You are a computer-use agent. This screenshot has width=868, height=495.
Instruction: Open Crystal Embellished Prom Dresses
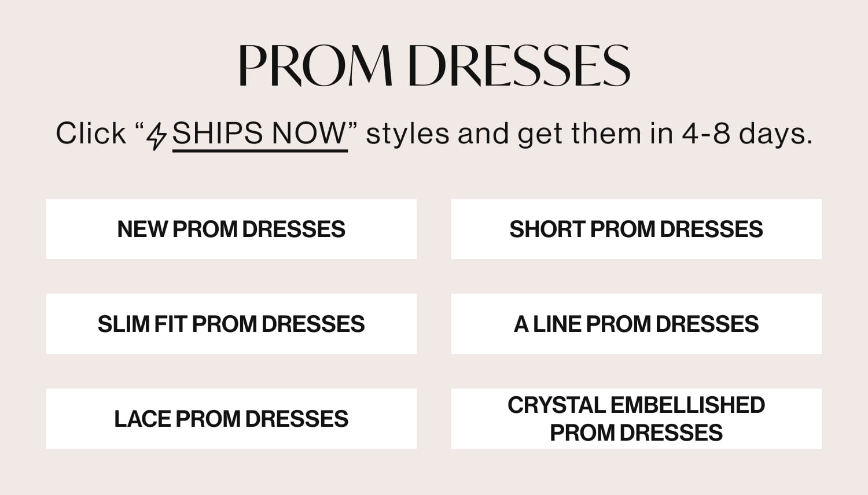pyautogui.click(x=636, y=419)
